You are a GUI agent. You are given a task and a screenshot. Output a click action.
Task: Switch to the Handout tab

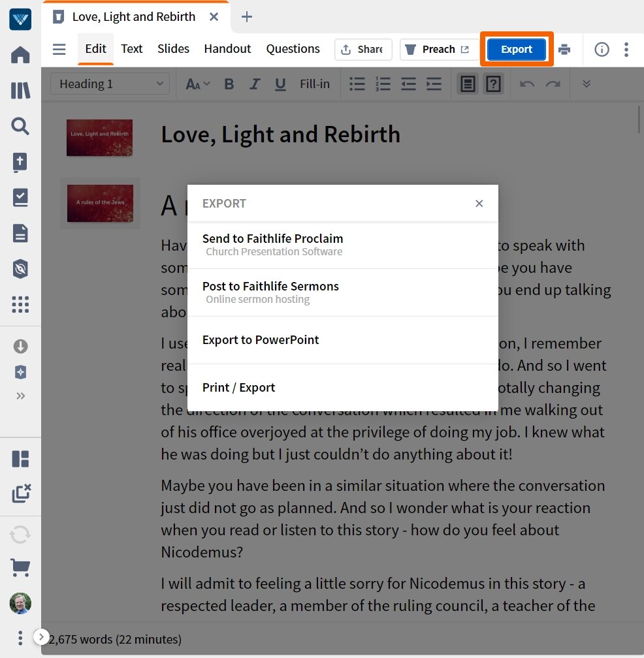[227, 49]
